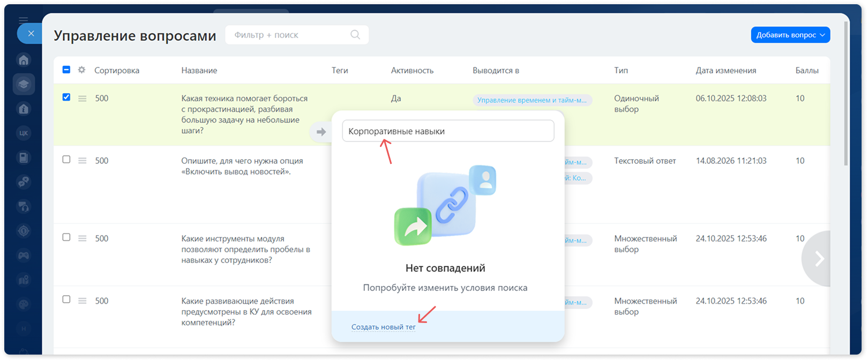Click the gamepad icon in sidebar
Image resolution: width=868 pixels, height=361 pixels.
click(24, 255)
